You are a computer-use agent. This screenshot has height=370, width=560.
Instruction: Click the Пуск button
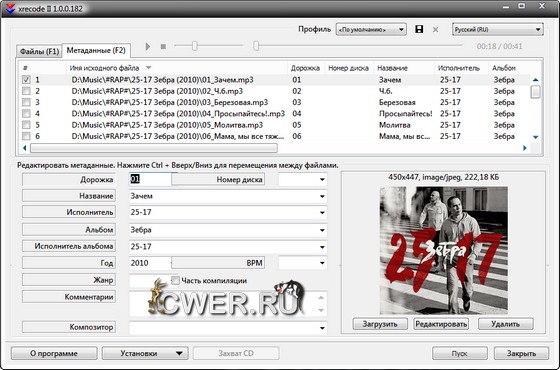pos(459,354)
